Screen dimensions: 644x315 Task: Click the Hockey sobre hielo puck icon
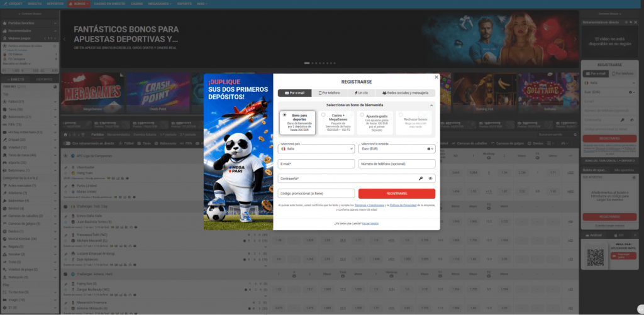click(5, 132)
